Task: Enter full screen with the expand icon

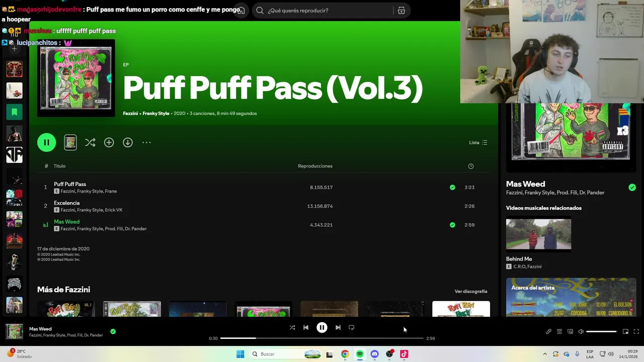Action: [x=636, y=332]
